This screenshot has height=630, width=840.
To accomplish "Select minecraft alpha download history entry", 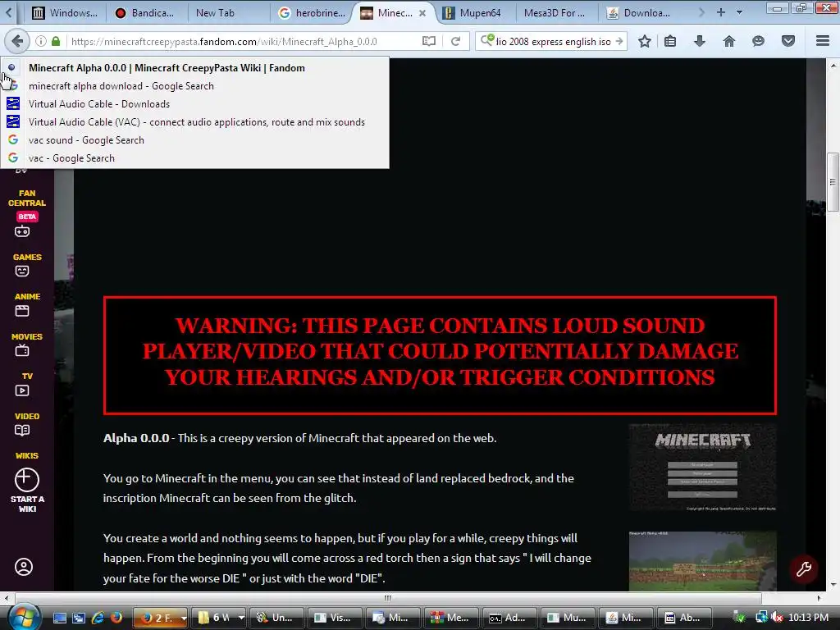I will point(194,86).
